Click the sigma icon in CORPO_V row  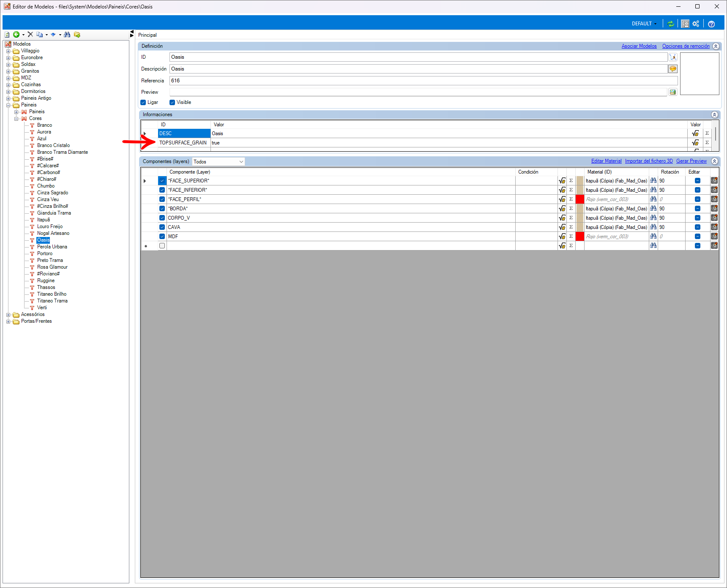click(571, 218)
